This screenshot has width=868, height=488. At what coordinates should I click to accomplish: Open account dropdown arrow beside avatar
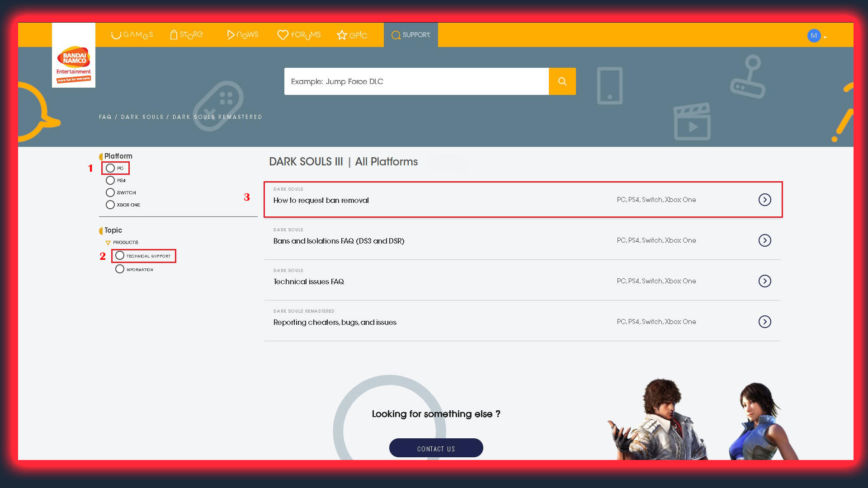click(x=825, y=38)
